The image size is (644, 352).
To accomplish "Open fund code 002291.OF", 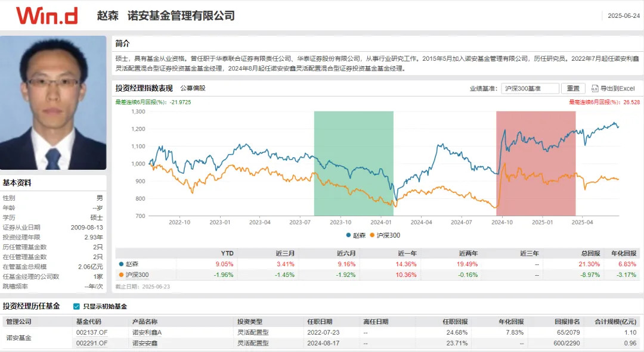I will [x=92, y=343].
